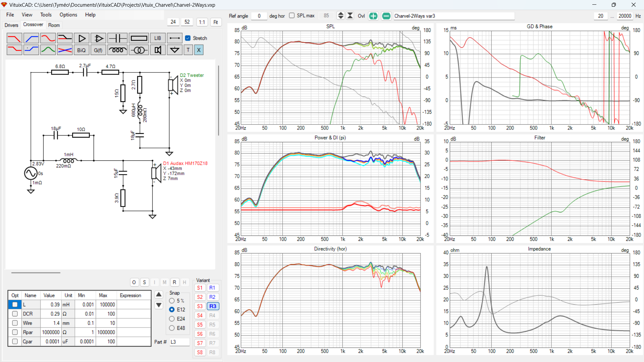Select the E12 snap option
Screen dimensions: 644x362
[172, 310]
